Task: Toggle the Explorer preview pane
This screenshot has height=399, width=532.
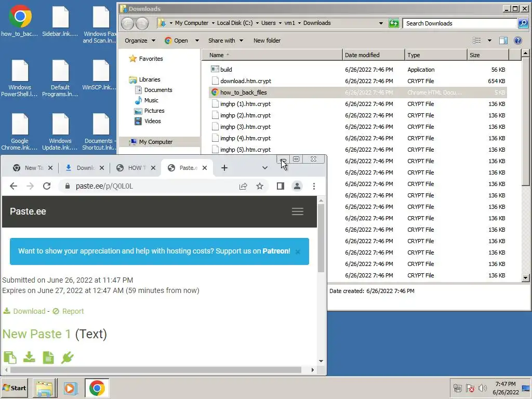Action: [503, 41]
